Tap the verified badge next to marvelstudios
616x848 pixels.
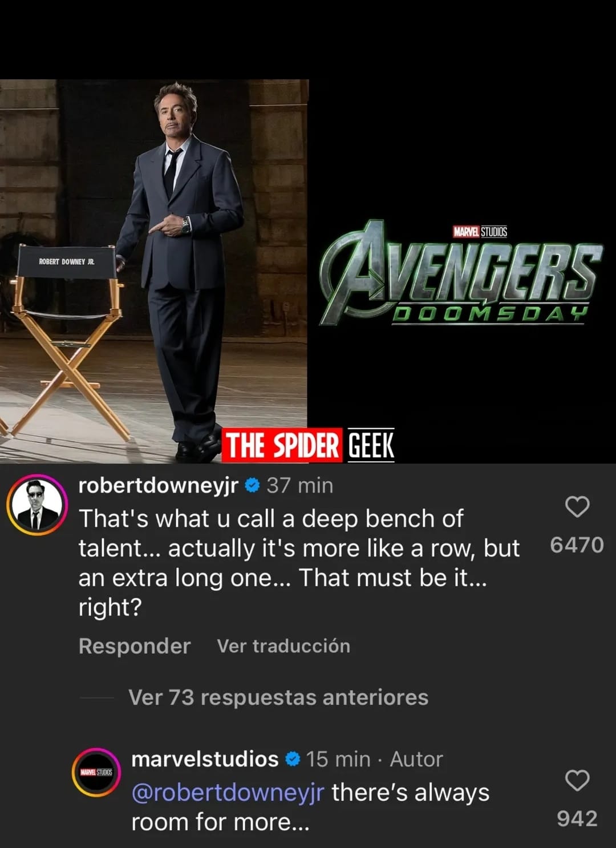(x=292, y=760)
